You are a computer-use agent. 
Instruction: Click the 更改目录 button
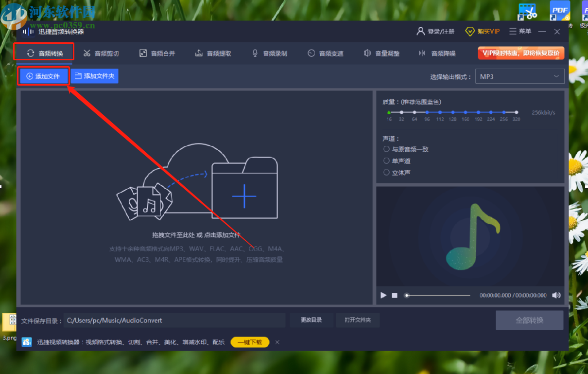click(311, 320)
